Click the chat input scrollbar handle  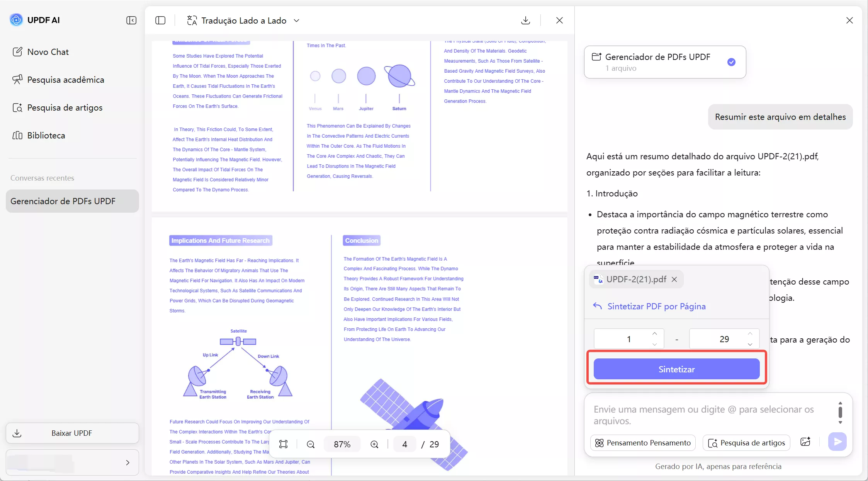tap(840, 412)
